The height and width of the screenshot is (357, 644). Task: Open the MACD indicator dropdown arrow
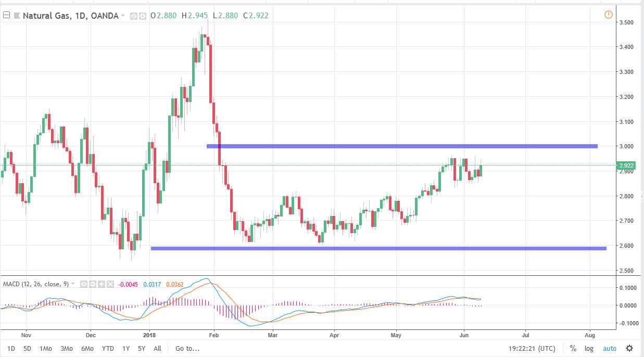tap(73, 284)
